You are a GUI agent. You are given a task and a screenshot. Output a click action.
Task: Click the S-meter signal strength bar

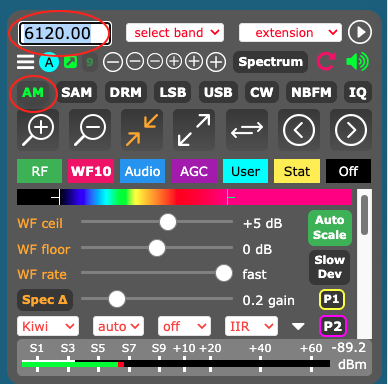click(x=176, y=364)
